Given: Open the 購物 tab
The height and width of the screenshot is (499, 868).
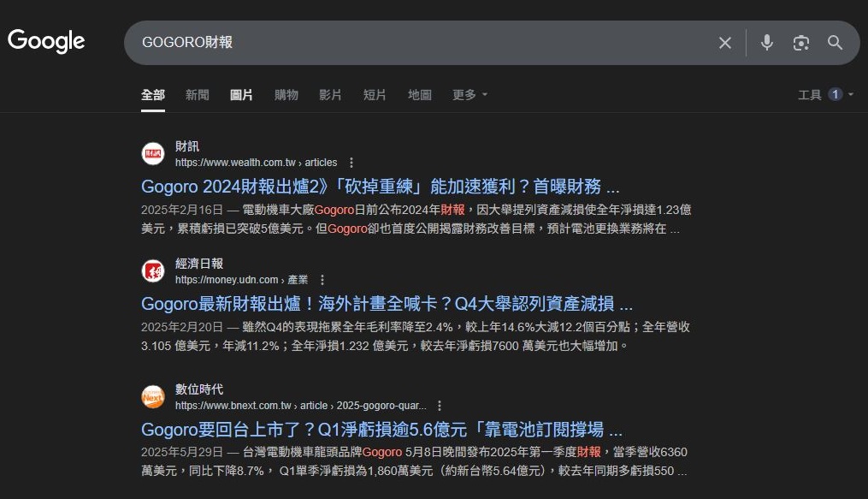Looking at the screenshot, I should 286,95.
